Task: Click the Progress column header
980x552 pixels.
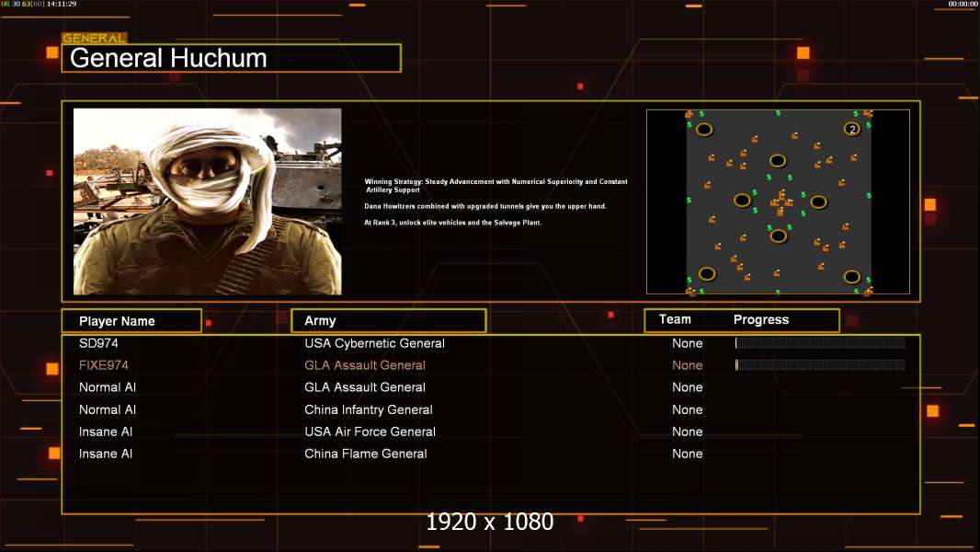Action: (761, 320)
